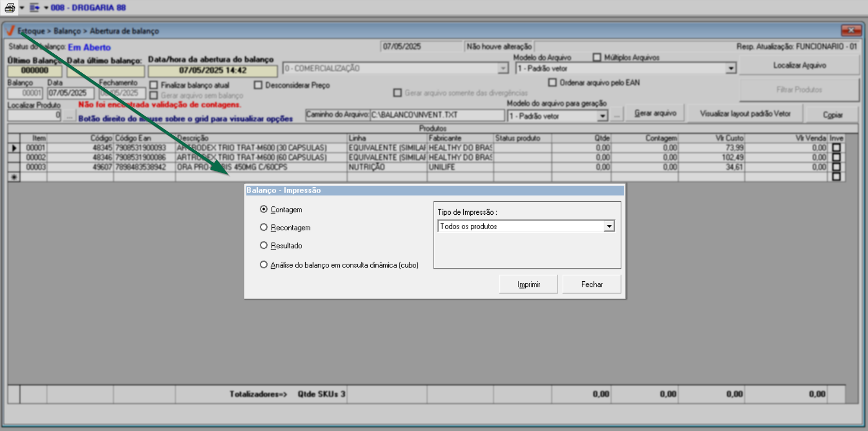This screenshot has width=868, height=431.
Task: Click new row asterisk marker in grid
Action: click(x=14, y=177)
